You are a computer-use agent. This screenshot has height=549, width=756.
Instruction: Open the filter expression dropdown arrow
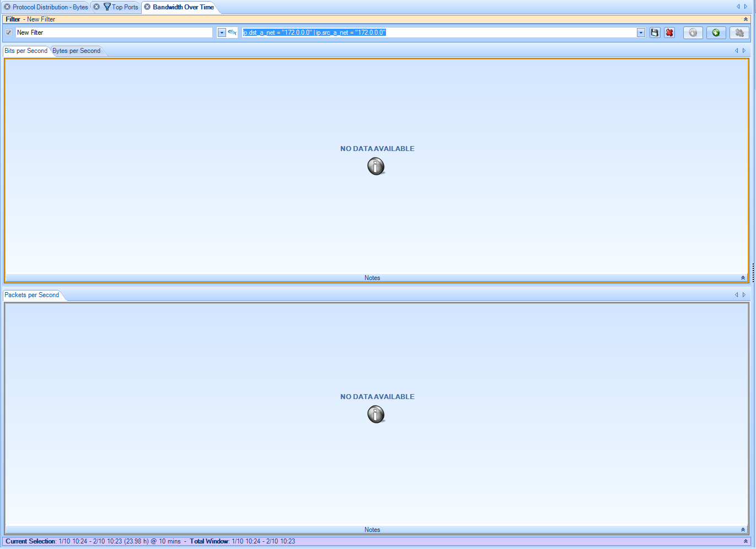pyautogui.click(x=641, y=33)
